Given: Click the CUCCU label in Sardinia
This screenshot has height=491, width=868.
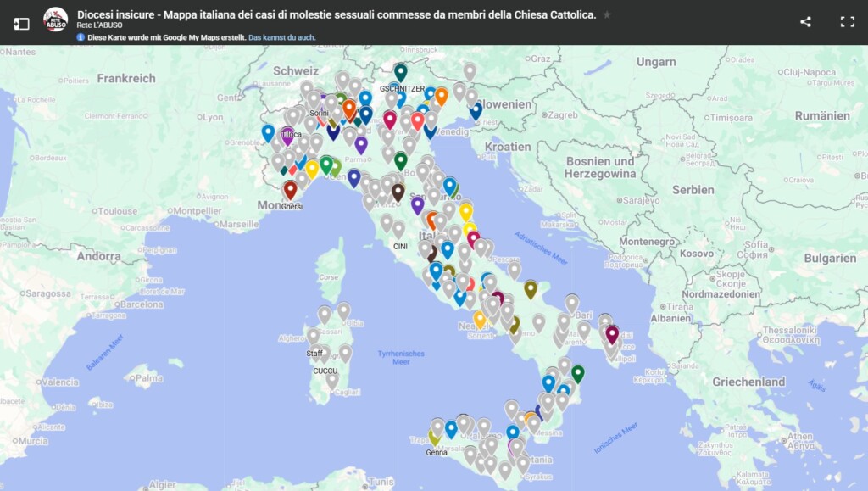Looking at the screenshot, I should tap(325, 371).
